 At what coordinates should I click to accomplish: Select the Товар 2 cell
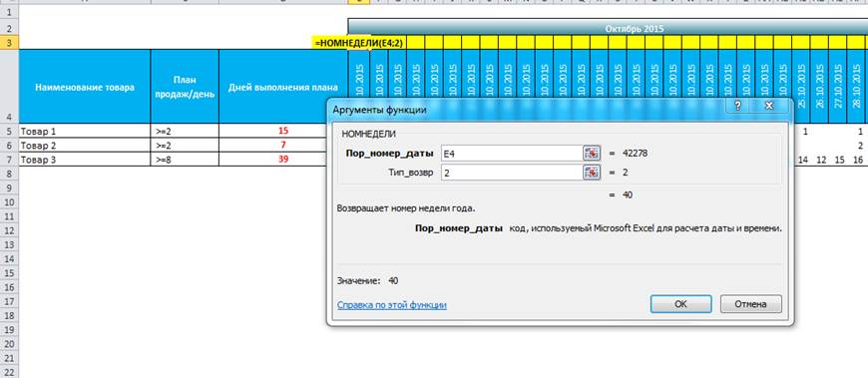click(x=85, y=145)
